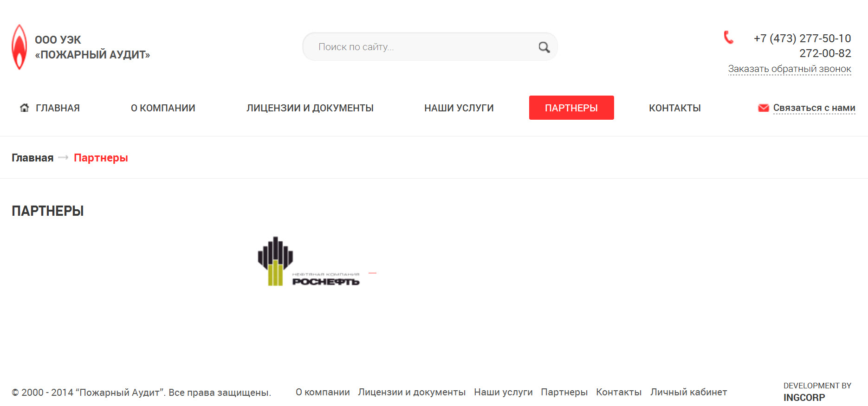Click the ООО УЭК «Пожарный Аудит» title
The image size is (868, 406).
click(x=92, y=47)
